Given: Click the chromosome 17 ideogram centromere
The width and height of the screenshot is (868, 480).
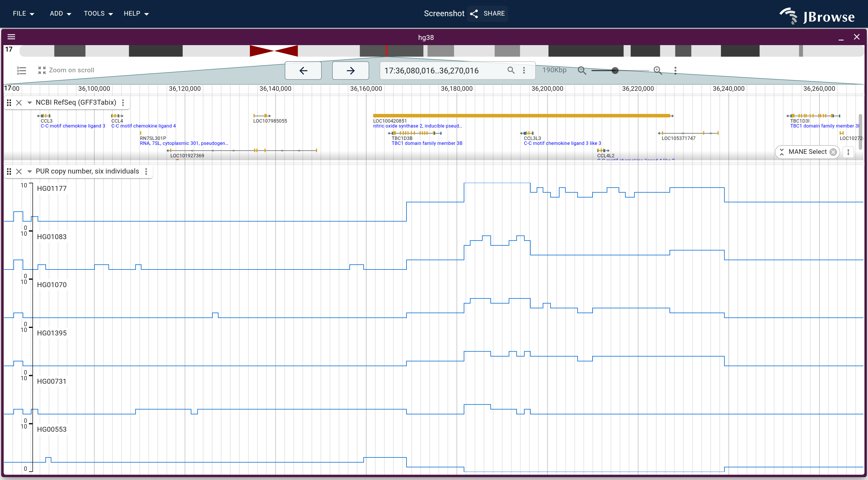Looking at the screenshot, I should 274,51.
